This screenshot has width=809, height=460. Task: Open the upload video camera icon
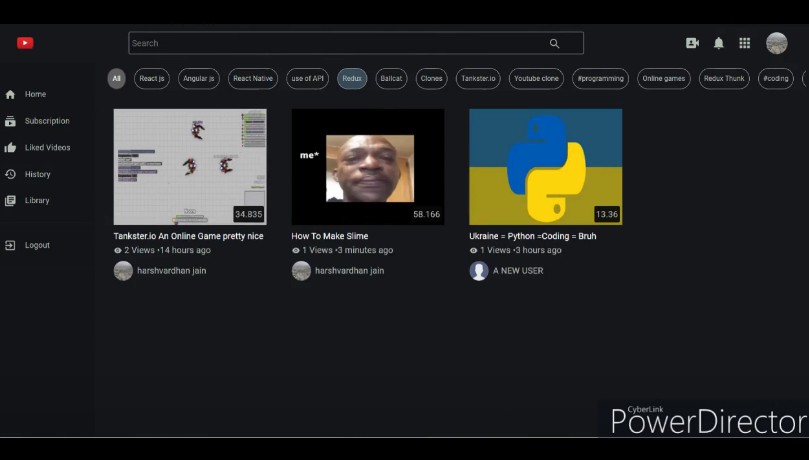tap(692, 43)
